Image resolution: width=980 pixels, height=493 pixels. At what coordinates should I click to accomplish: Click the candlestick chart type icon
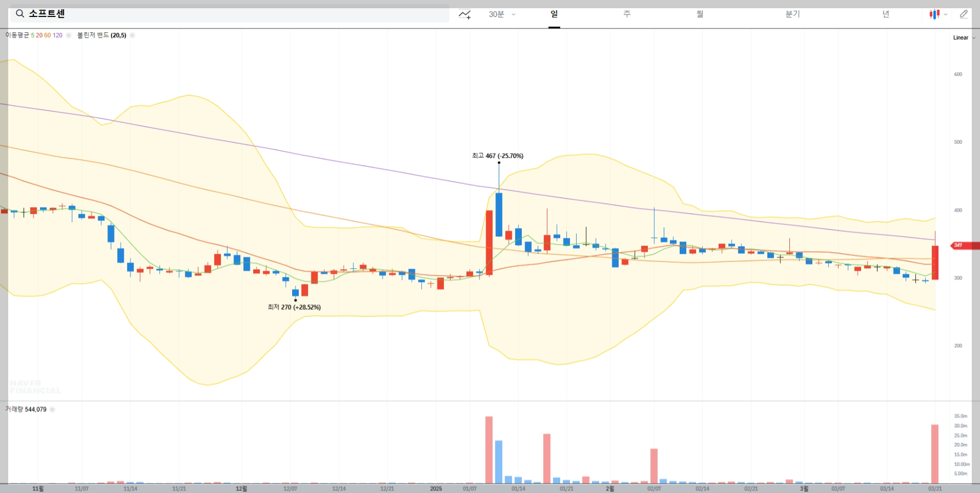934,14
